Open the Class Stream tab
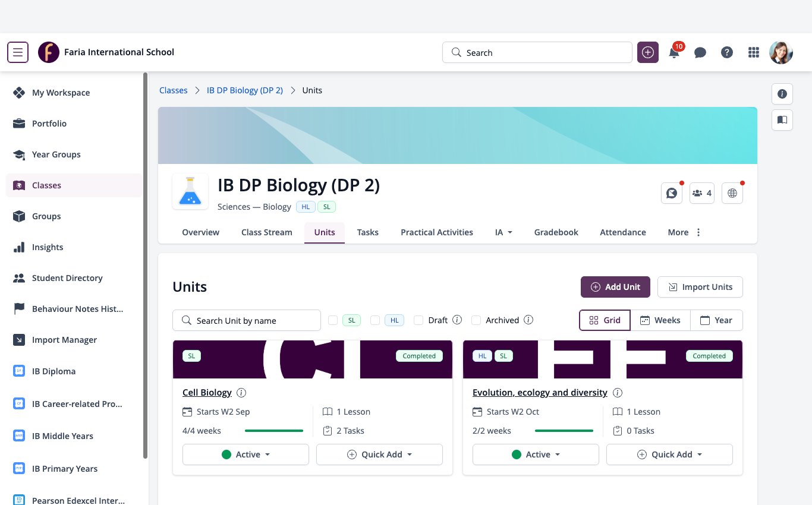 click(x=267, y=232)
